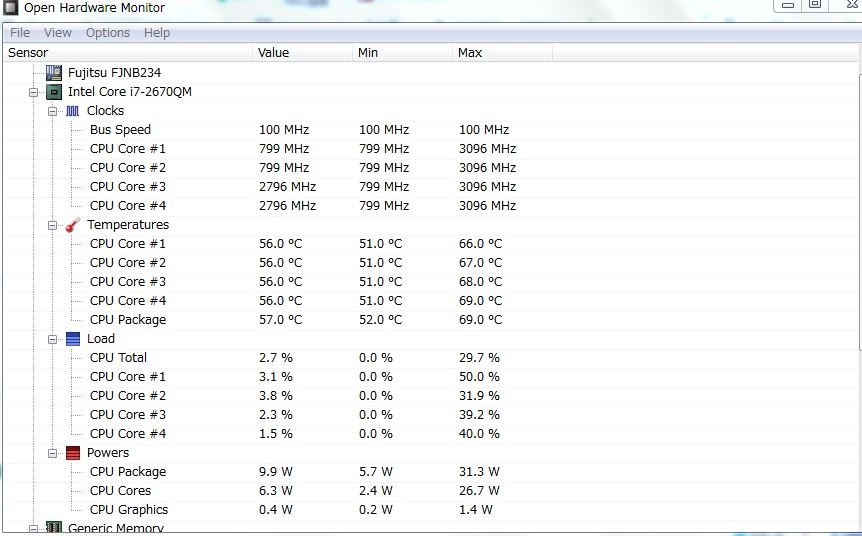Open the View menu

click(x=58, y=33)
